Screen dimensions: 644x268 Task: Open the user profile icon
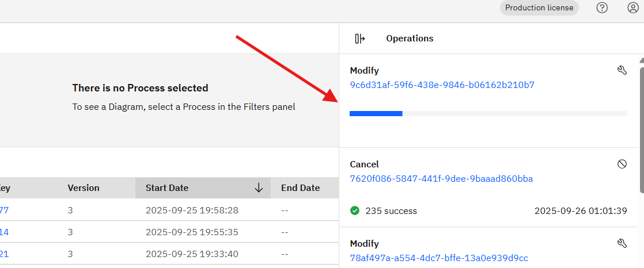[633, 7]
